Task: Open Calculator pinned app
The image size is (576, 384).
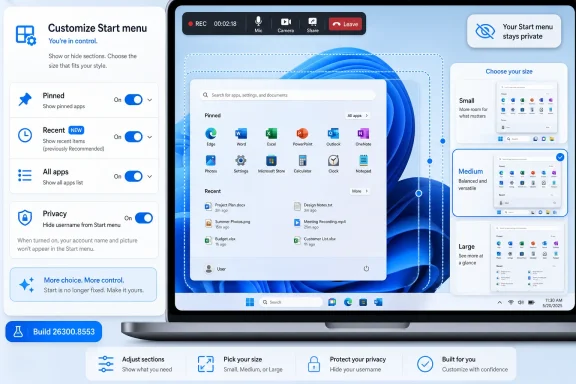Action: pos(302,164)
